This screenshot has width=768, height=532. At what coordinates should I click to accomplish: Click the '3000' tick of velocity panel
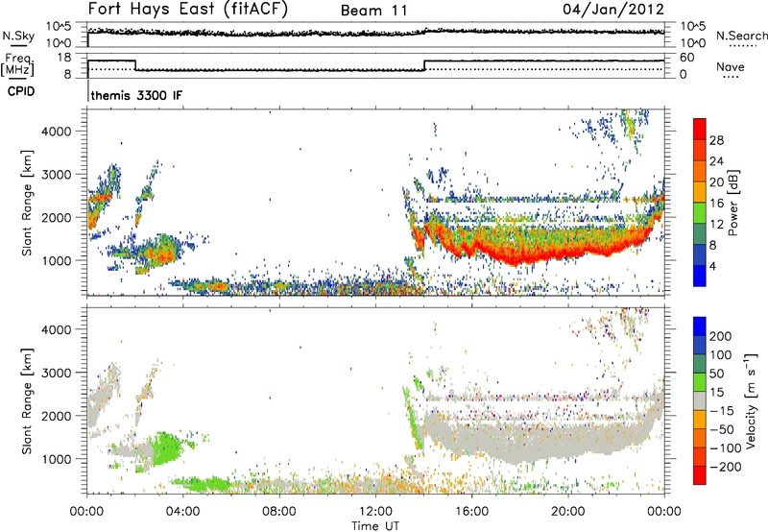(57, 373)
